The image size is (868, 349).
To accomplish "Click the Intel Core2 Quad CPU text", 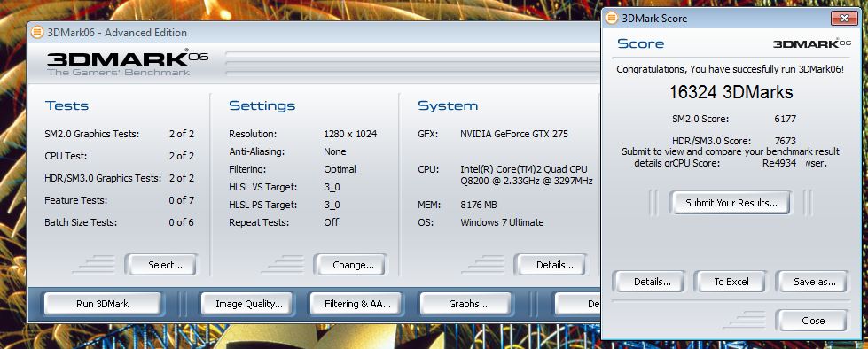I will click(526, 174).
